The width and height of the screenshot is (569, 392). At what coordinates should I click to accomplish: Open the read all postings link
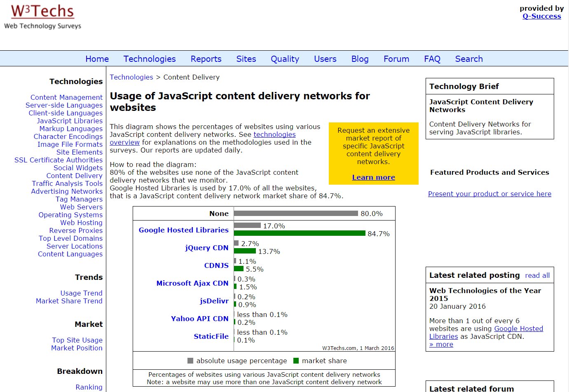pos(537,275)
